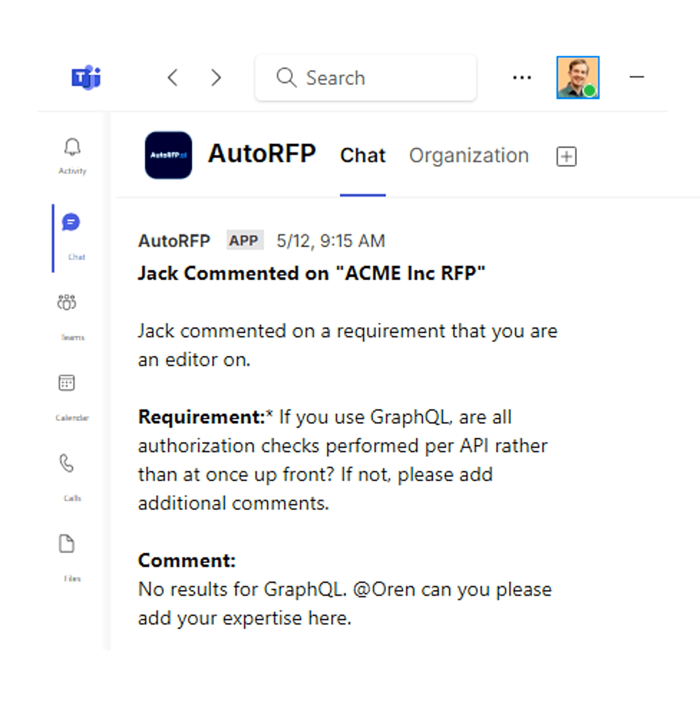Click the Microsoft Teams logo

(x=86, y=78)
